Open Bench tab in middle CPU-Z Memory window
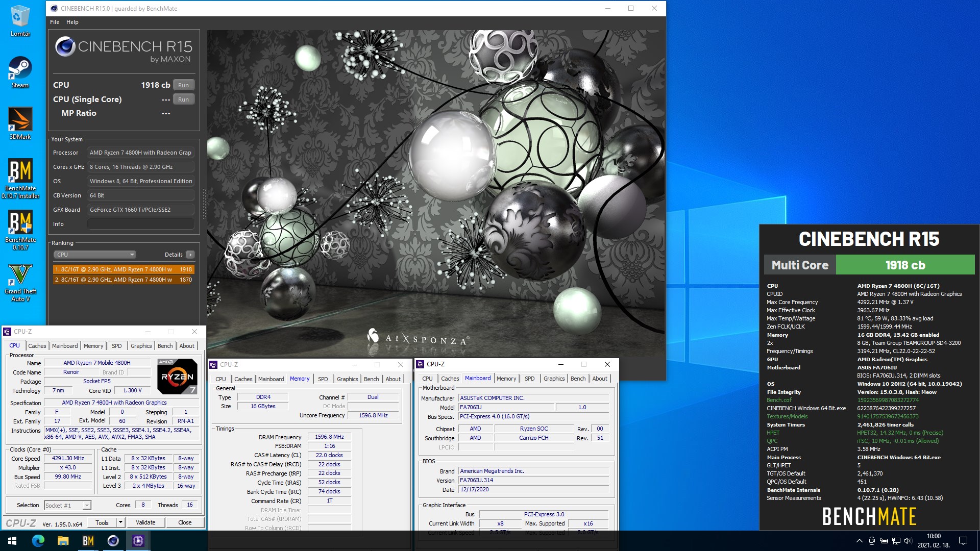 371,379
